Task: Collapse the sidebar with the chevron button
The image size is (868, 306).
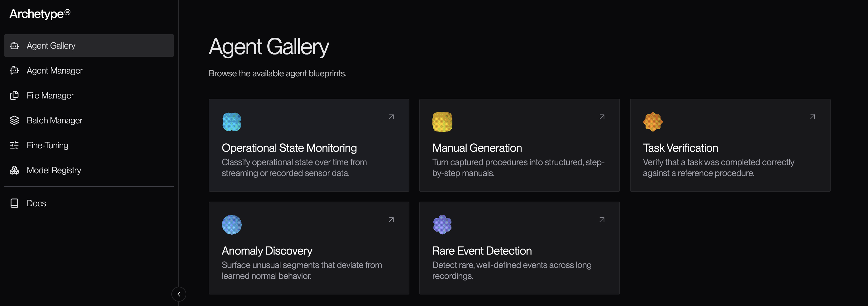Action: tap(179, 294)
